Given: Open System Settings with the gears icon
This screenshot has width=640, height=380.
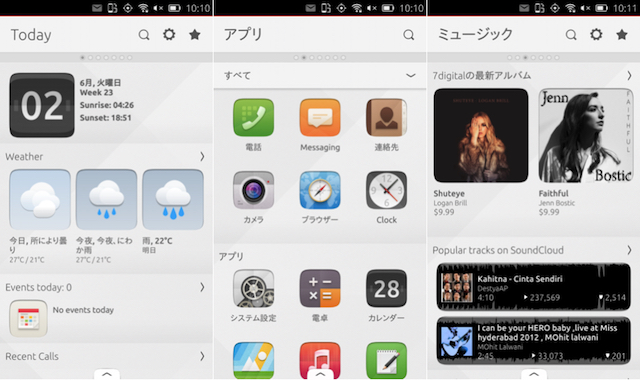Looking at the screenshot, I should pyautogui.click(x=253, y=288).
